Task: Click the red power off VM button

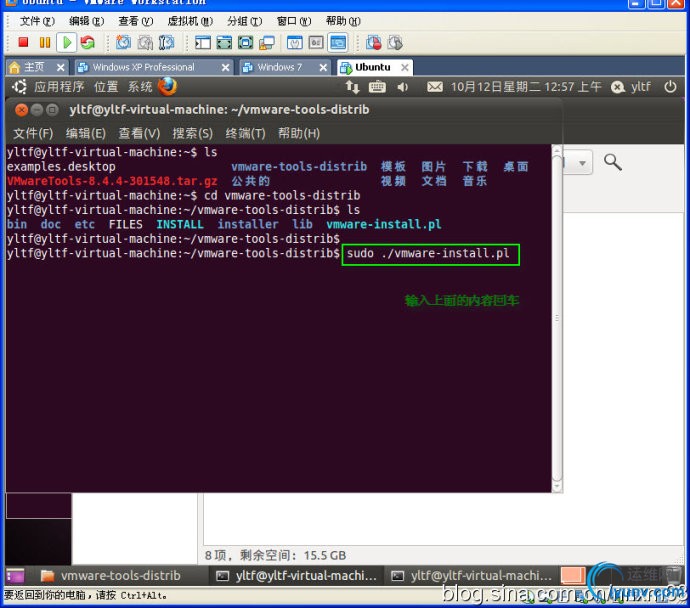Action: coord(23,42)
